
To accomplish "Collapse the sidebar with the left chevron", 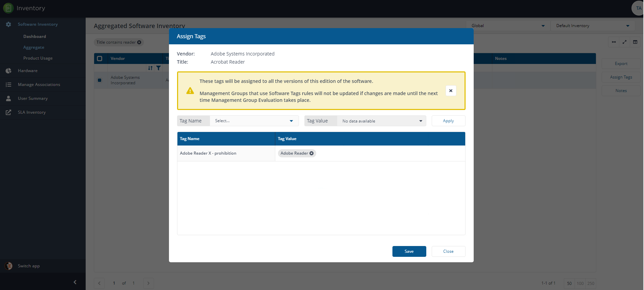I will point(75,282).
